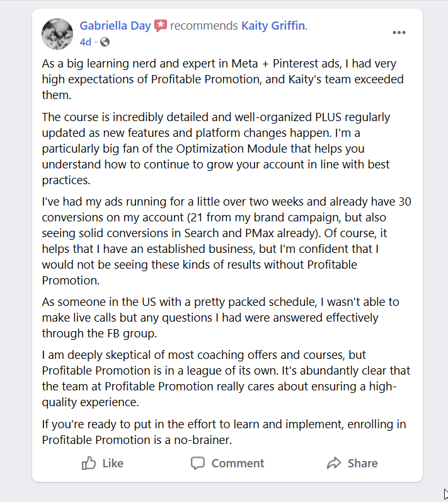This screenshot has height=502, width=448.
Task: Click the thumbs-up Like icon
Action: coord(89,464)
